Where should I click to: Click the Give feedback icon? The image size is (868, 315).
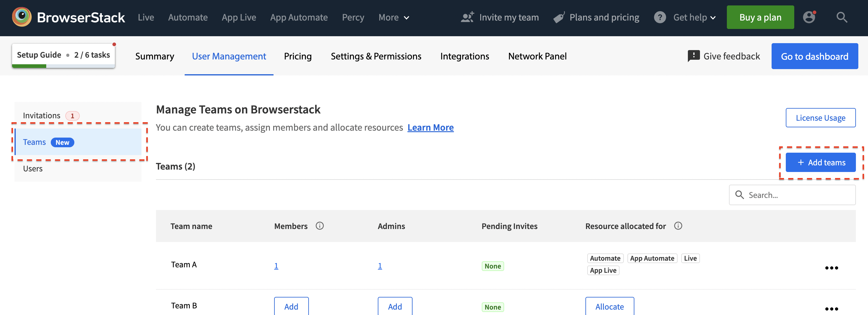click(x=693, y=56)
